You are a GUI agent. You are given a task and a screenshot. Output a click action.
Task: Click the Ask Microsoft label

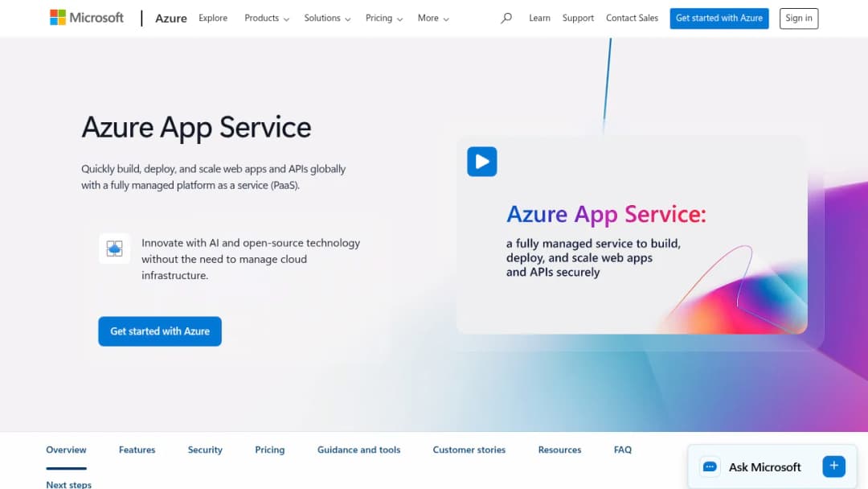tap(764, 466)
